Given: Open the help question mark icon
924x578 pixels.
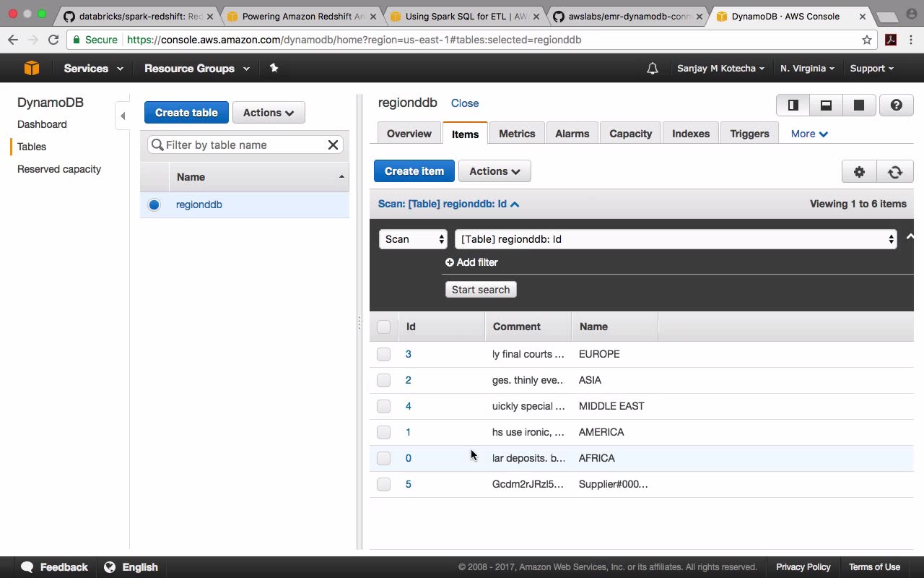Looking at the screenshot, I should point(897,105).
